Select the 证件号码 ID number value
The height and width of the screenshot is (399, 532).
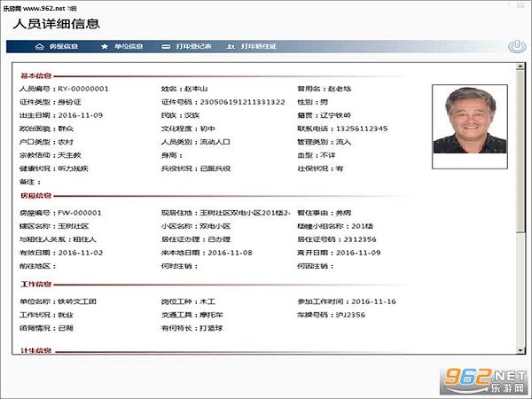point(243,102)
